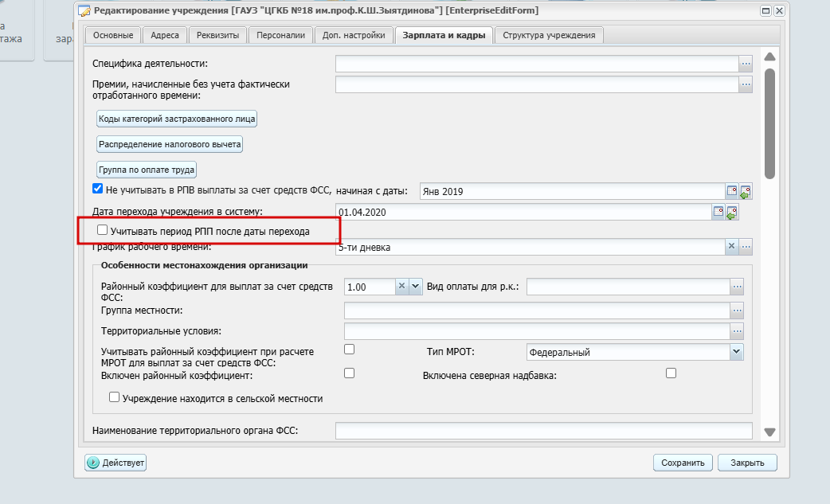830x504 pixels.
Task: Open ellipsis lookup for Специфика деятельности
Action: pos(746,64)
